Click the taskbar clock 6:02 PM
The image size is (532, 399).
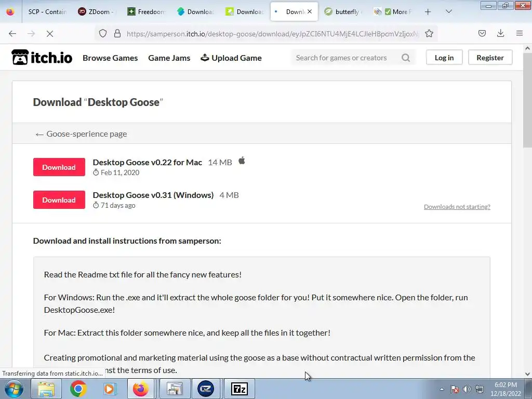pos(506,385)
